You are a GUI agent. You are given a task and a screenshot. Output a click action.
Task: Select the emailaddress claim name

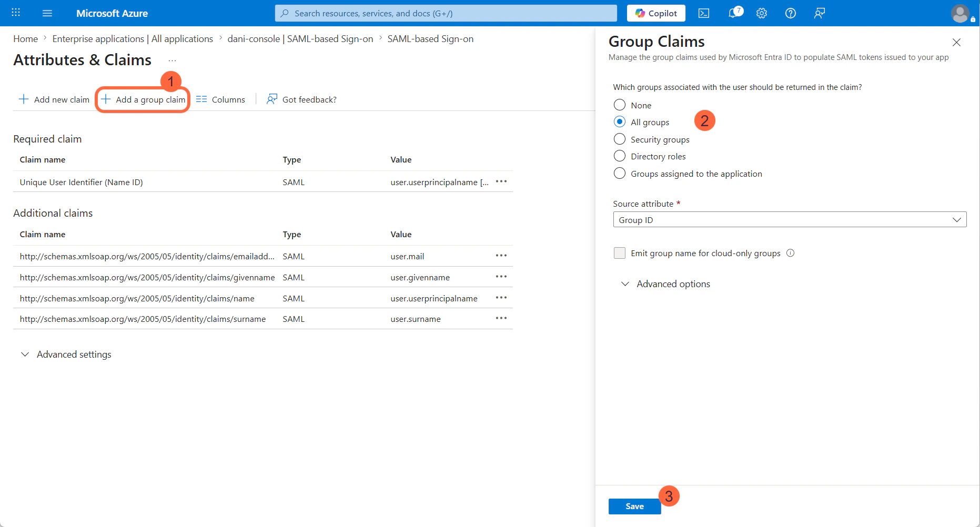(x=147, y=256)
